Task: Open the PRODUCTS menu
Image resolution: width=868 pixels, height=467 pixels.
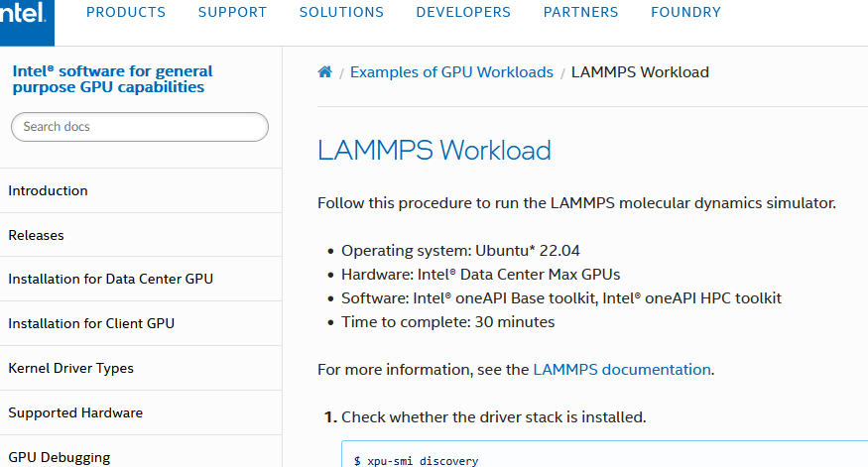Action: coord(126,12)
